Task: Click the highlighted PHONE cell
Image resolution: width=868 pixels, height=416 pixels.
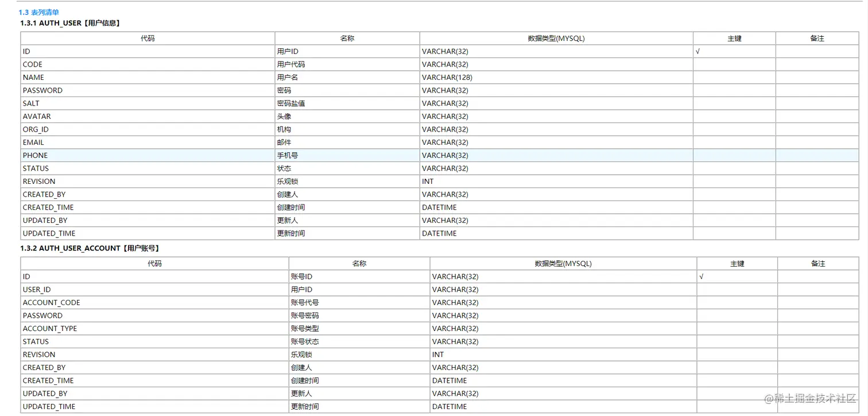Action: coord(148,156)
